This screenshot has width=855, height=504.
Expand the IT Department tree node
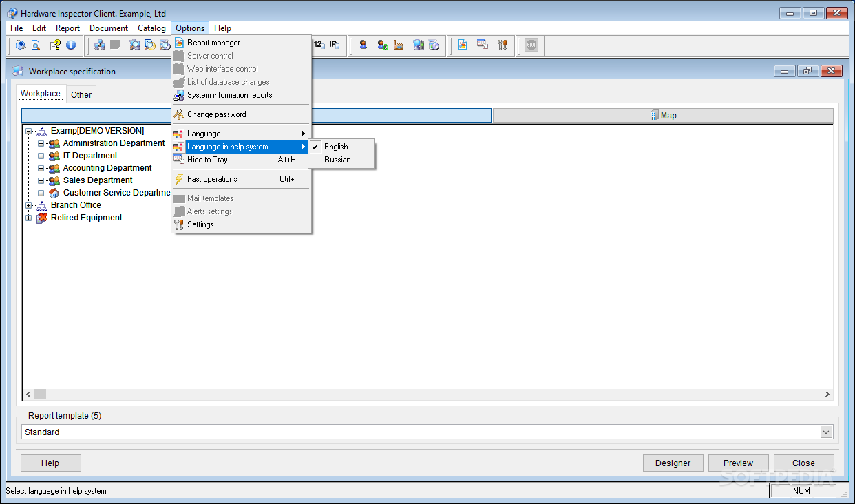pos(41,156)
